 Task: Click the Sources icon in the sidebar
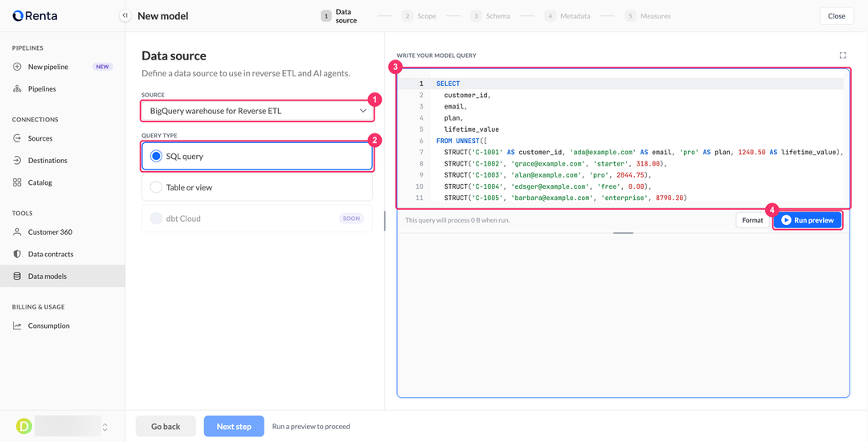click(17, 139)
